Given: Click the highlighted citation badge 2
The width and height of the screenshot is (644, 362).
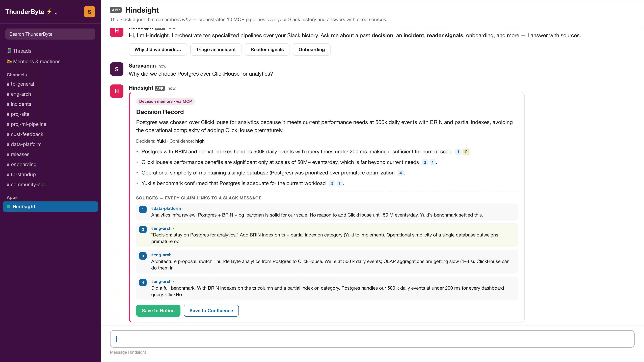Looking at the screenshot, I should [x=466, y=152].
